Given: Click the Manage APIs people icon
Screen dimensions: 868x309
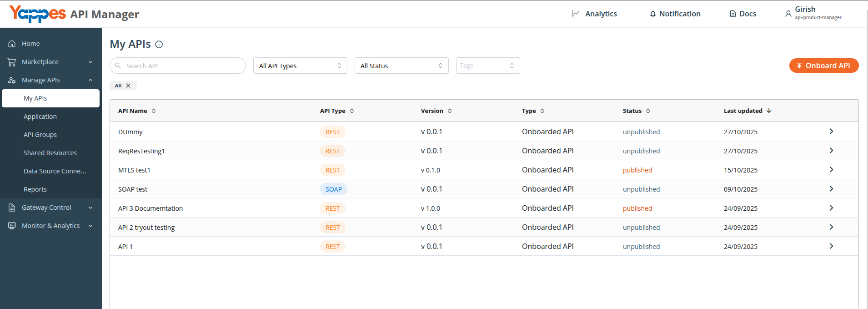Looking at the screenshot, I should [12, 80].
